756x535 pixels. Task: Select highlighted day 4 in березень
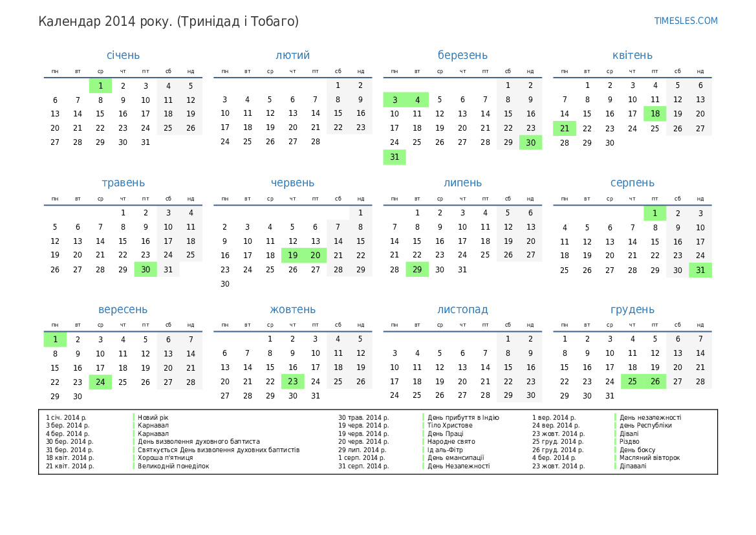pos(417,100)
